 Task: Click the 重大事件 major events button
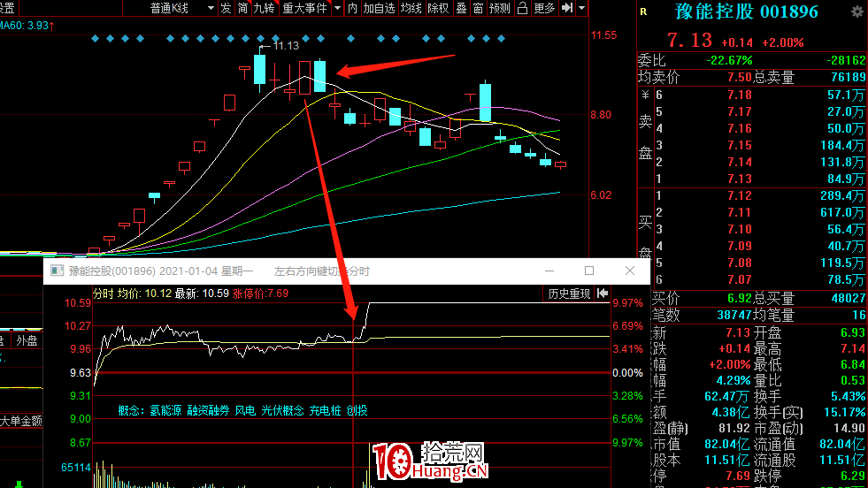(x=304, y=8)
